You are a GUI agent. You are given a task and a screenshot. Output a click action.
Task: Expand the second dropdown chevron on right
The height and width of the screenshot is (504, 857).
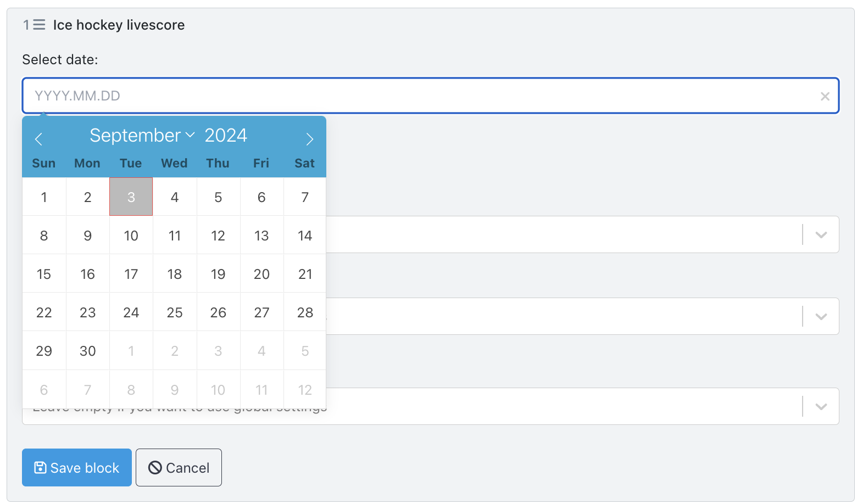click(821, 316)
